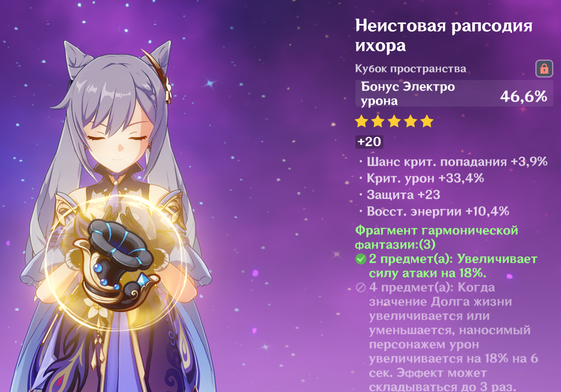Screen dimensions: 561x392
Task: Click the Кубок пространства type label
Action: [x=411, y=69]
